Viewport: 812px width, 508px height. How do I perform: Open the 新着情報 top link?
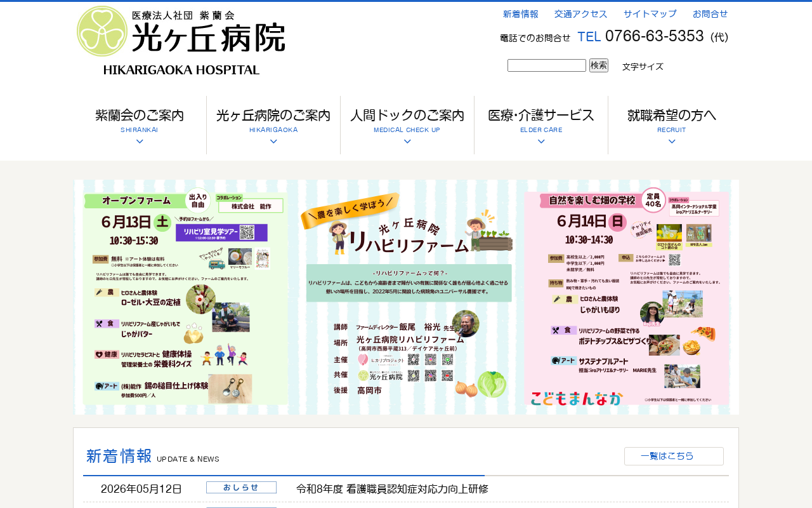point(521,14)
